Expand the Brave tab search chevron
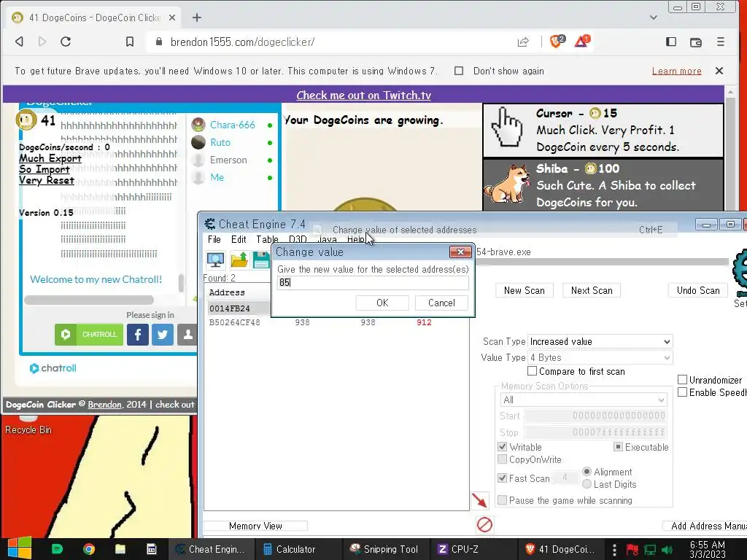Viewport: 747px width, 560px height. tap(654, 17)
